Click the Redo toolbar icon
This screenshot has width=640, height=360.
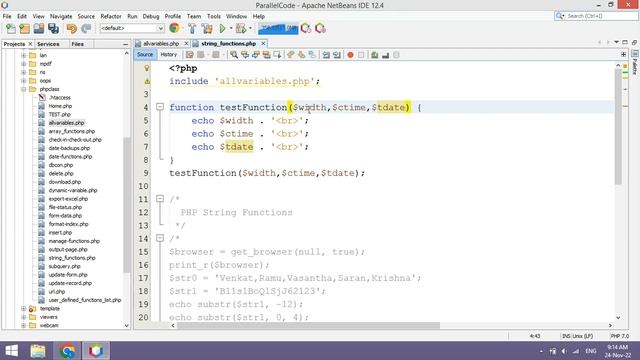tap(86, 29)
